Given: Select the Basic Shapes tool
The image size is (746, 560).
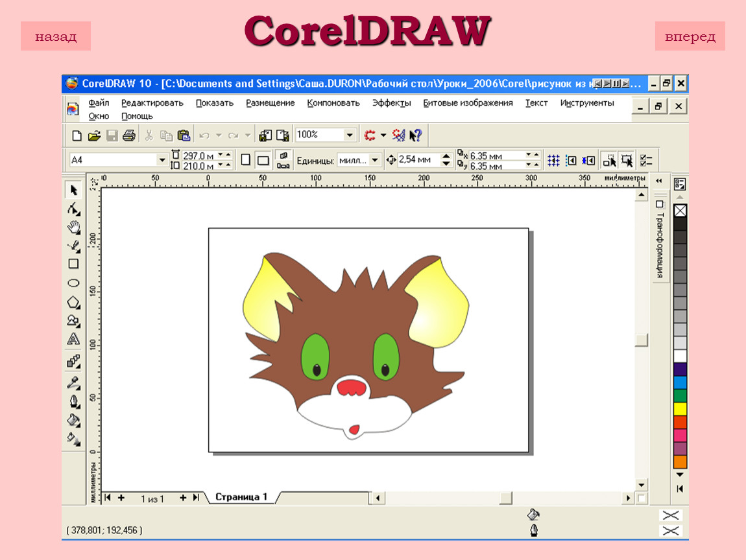Looking at the screenshot, I should click(x=73, y=321).
